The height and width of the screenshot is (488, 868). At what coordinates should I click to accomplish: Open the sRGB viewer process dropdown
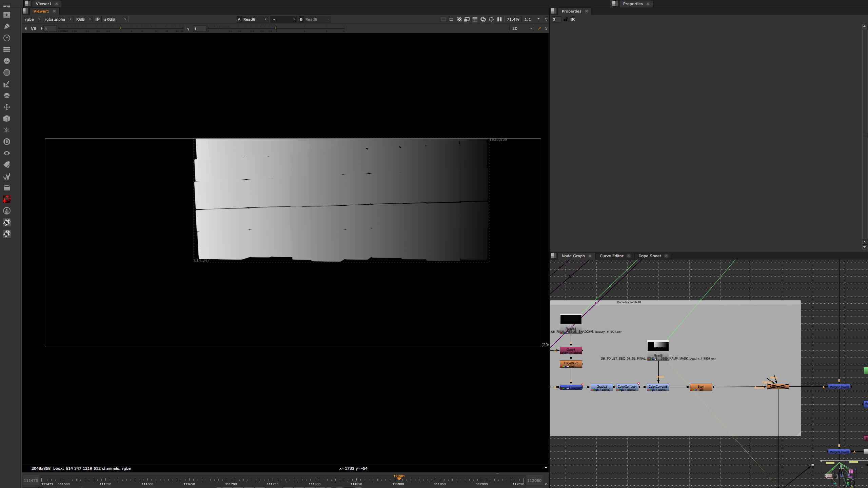(115, 19)
